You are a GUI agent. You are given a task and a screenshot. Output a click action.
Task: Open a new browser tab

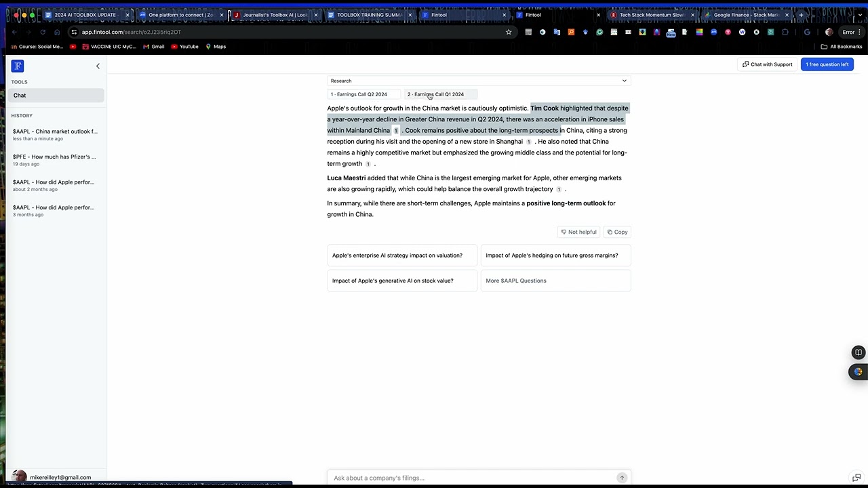point(801,15)
